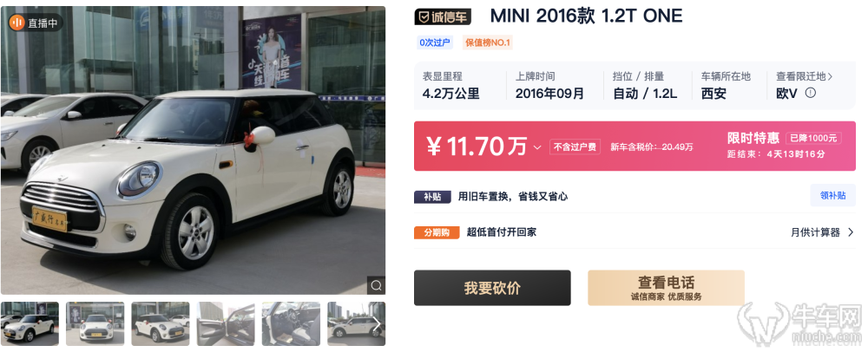
Task: Click the 分期购 installment tag
Action: pos(437,232)
